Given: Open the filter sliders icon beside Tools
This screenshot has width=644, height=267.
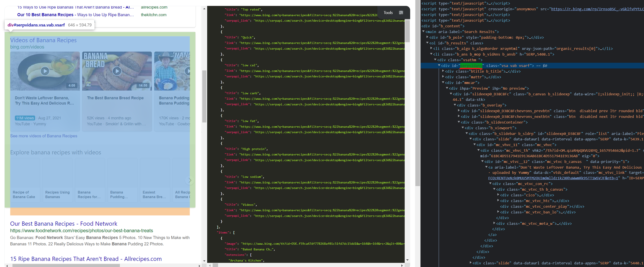Looking at the screenshot, I should click(401, 12).
